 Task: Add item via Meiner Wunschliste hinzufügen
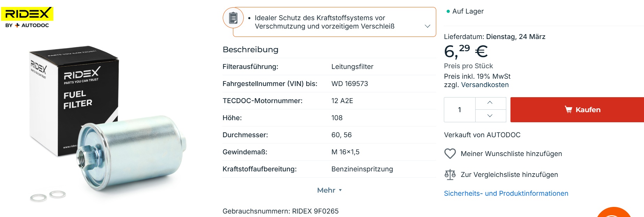511,154
